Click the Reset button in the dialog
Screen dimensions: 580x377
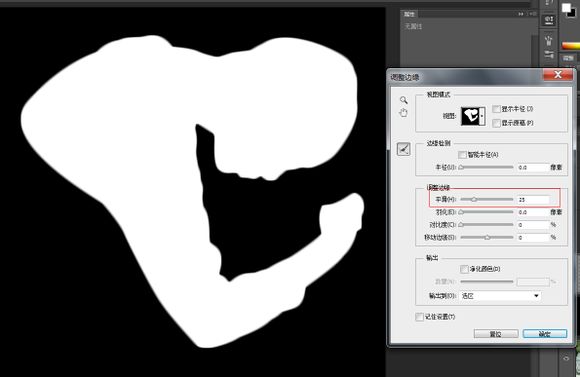(496, 334)
